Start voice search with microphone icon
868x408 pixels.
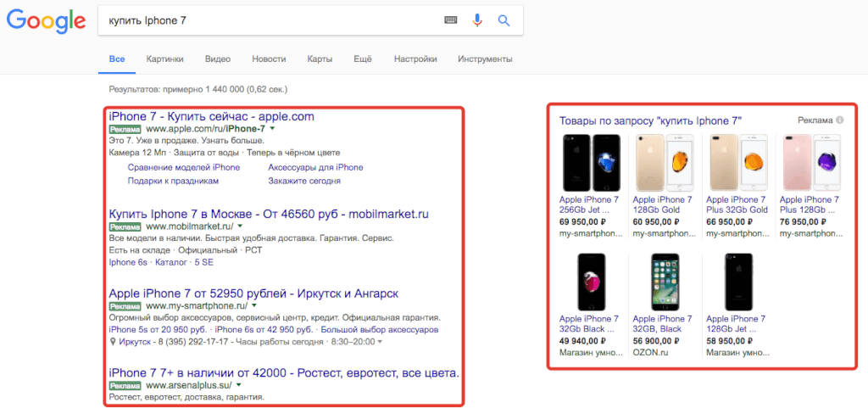(x=477, y=20)
